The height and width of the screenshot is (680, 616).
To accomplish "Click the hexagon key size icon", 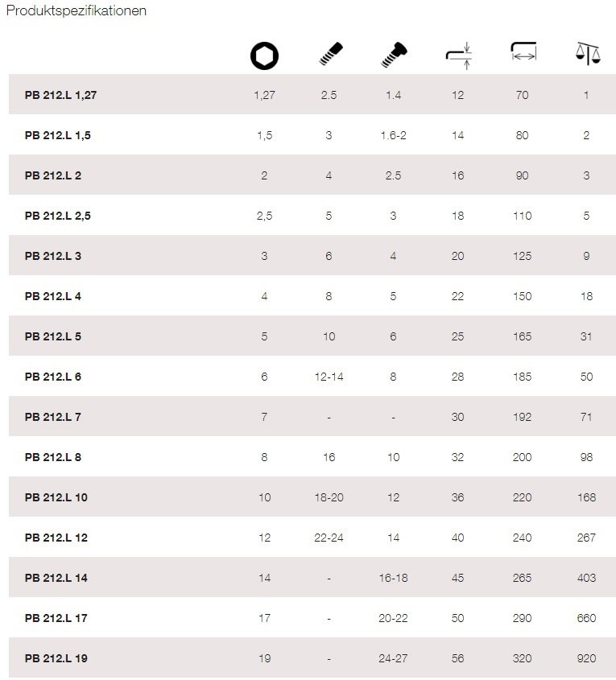I will (264, 56).
